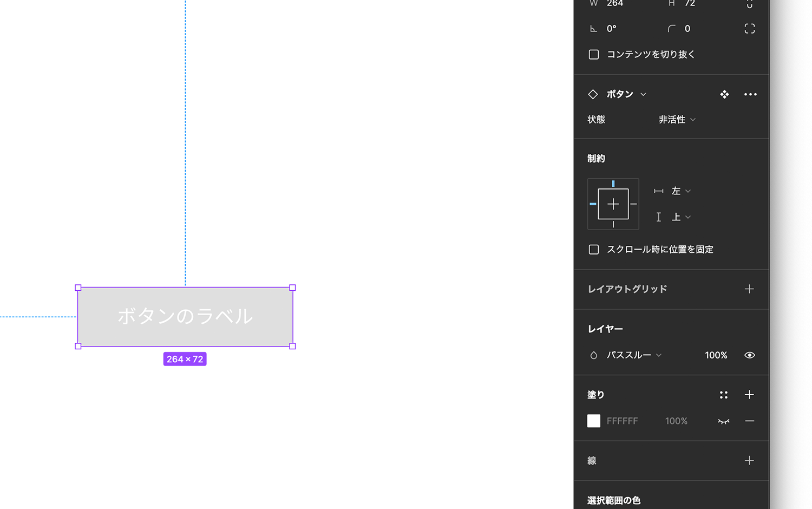Click the go to main component icon
812x509 pixels.
tap(724, 94)
